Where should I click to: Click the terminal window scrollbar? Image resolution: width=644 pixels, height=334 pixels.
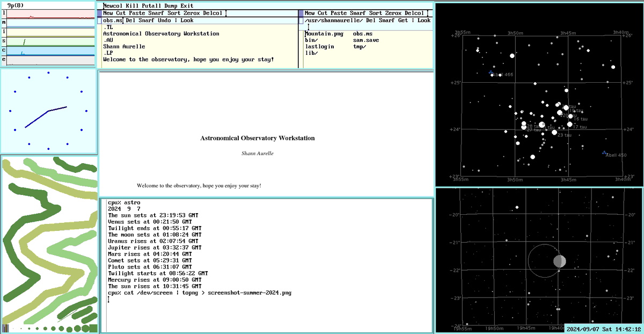click(104, 266)
